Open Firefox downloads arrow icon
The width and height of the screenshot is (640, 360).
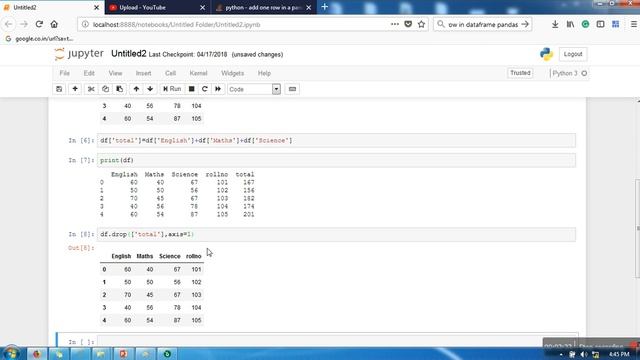point(555,24)
